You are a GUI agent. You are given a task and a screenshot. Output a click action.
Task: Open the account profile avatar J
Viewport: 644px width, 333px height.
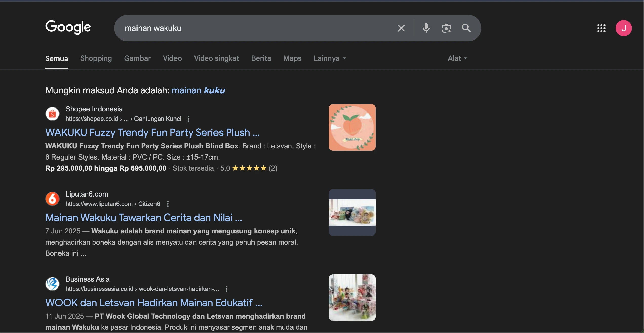623,28
